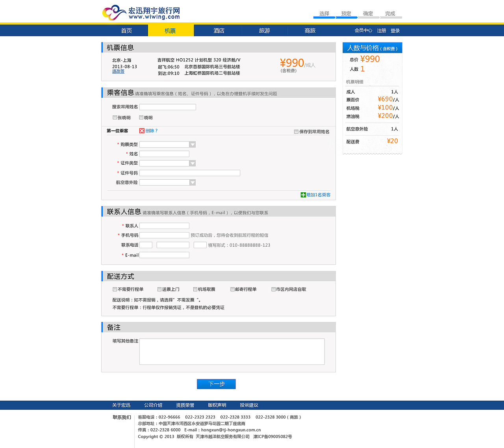Click the red delete X icon
Viewport: 504px width, 448px height.
tap(142, 131)
